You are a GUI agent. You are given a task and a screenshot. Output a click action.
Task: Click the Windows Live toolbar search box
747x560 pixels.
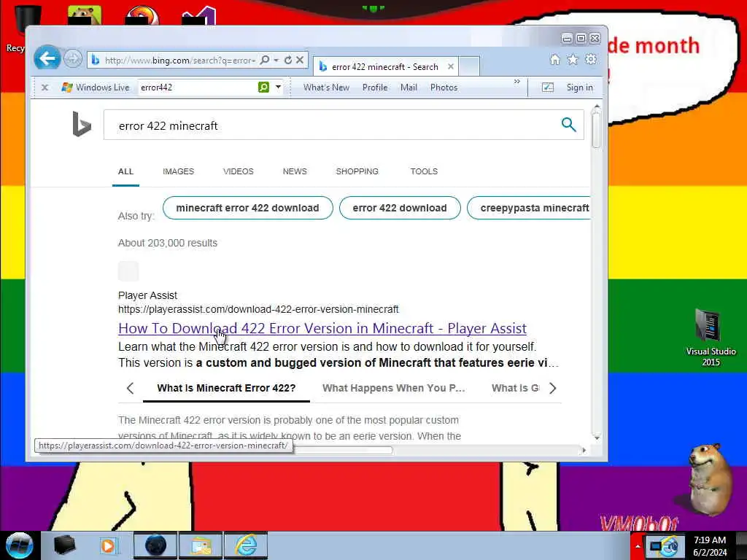click(197, 87)
